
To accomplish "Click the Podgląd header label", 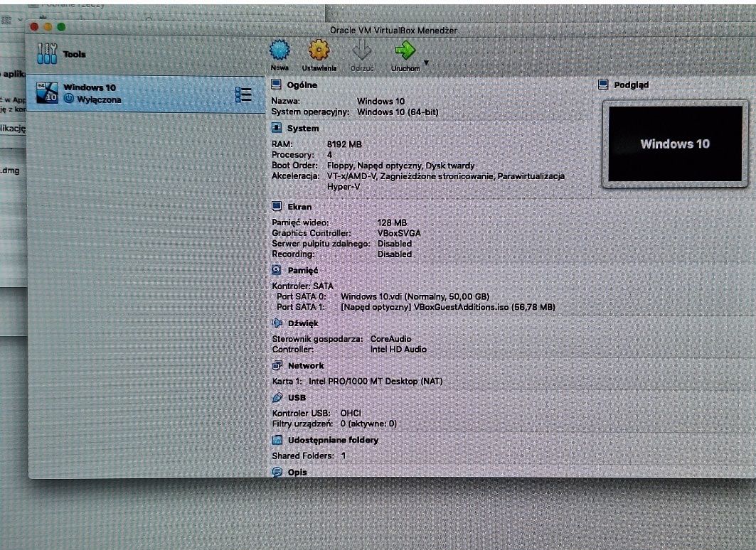I will pos(631,85).
